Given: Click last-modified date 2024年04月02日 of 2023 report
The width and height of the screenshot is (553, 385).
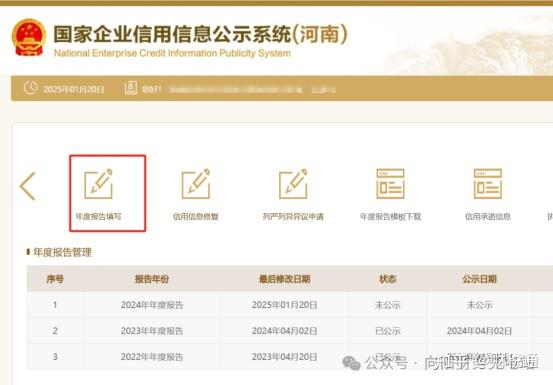Looking at the screenshot, I should point(285,331).
